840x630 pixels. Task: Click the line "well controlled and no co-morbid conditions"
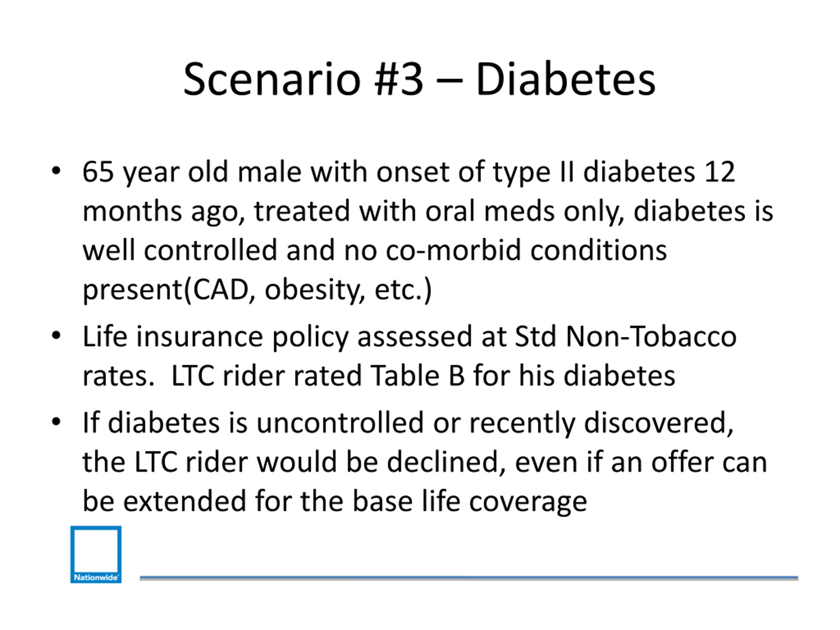[x=374, y=250]
